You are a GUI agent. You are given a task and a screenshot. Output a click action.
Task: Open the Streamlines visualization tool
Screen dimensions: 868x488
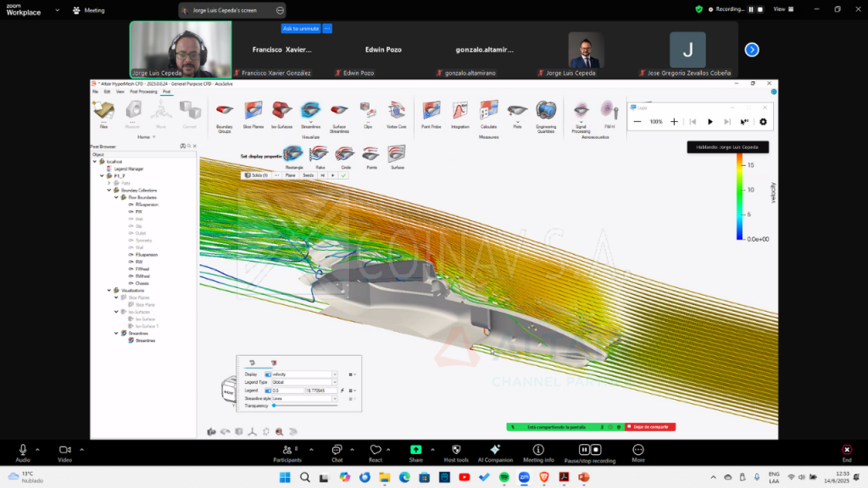point(310,110)
